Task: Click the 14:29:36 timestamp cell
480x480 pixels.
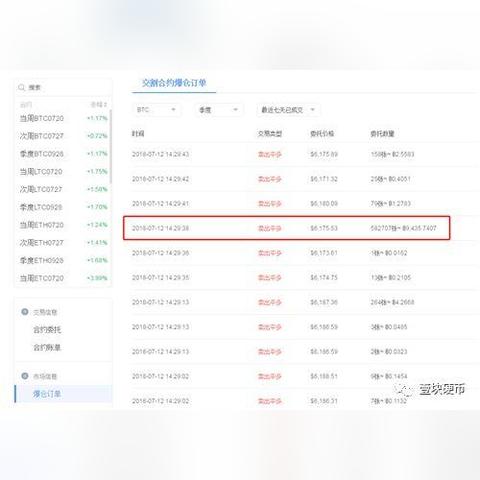Action: [160, 253]
